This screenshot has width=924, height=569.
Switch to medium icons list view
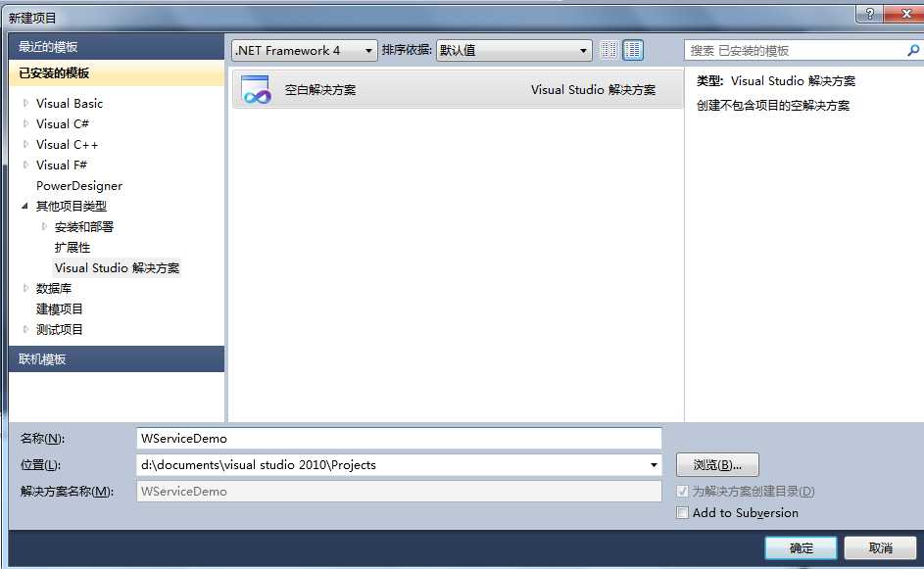633,50
